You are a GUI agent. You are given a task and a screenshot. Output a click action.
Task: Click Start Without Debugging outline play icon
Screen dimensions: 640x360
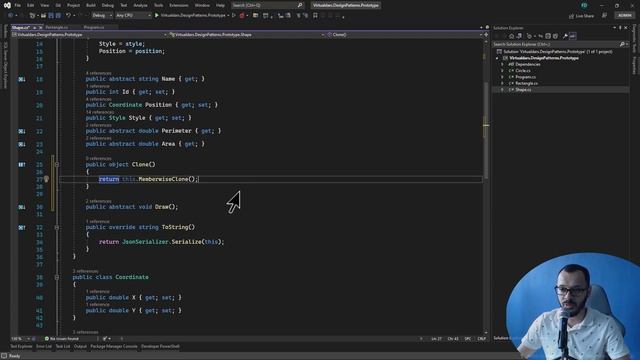[x=234, y=16]
